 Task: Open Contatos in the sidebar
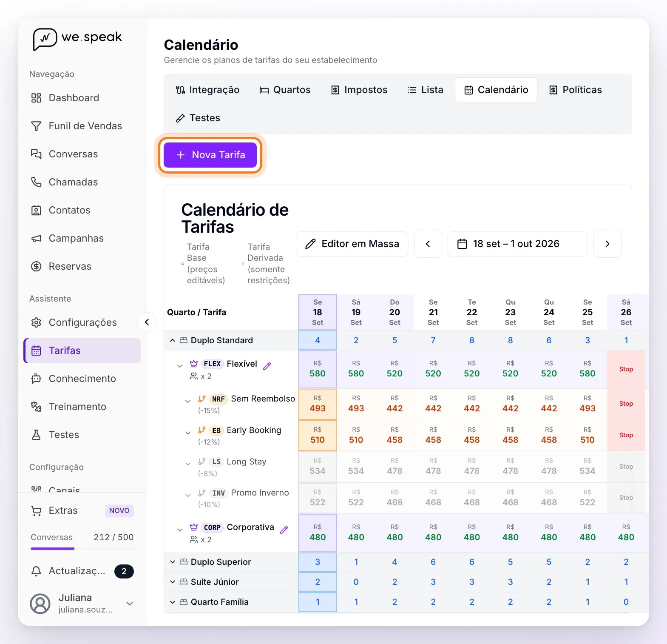[x=82, y=210]
